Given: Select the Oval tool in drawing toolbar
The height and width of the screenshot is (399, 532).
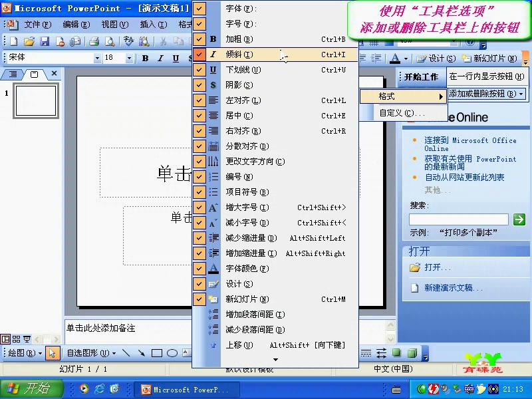Looking at the screenshot, I should click(172, 353).
